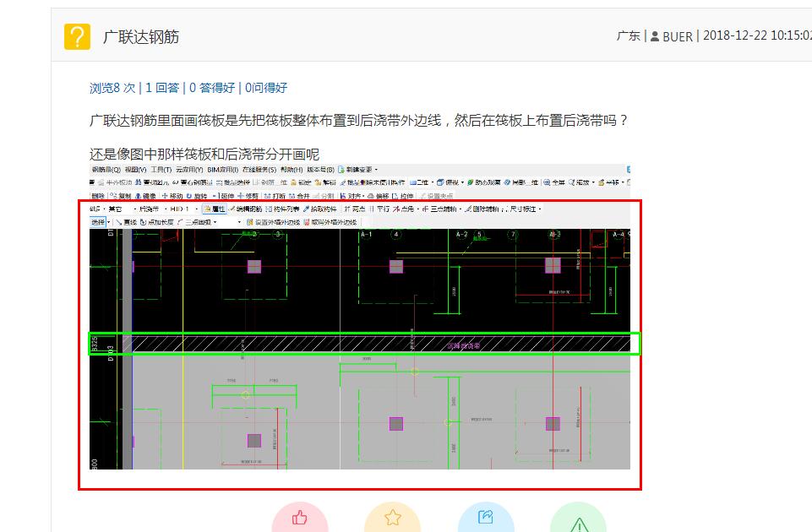
Task: Click the 编辑钢筋 edit rebar tool
Action: coord(246,209)
